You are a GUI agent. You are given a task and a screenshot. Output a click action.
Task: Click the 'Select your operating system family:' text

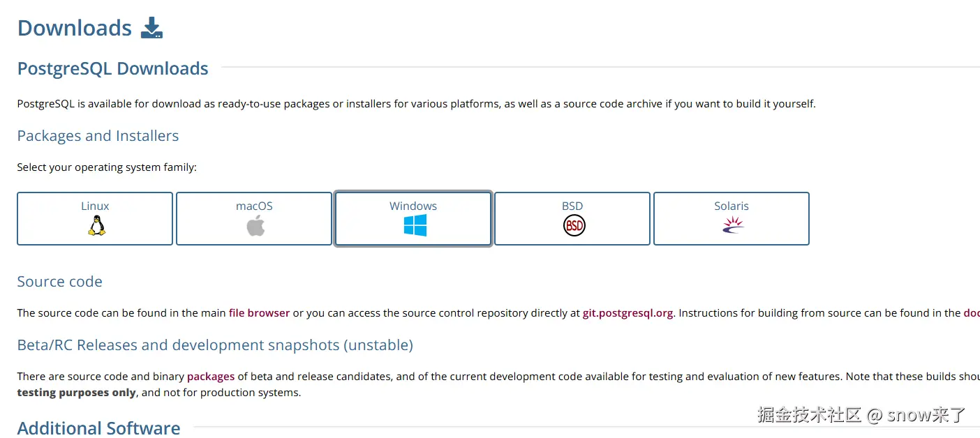point(107,167)
